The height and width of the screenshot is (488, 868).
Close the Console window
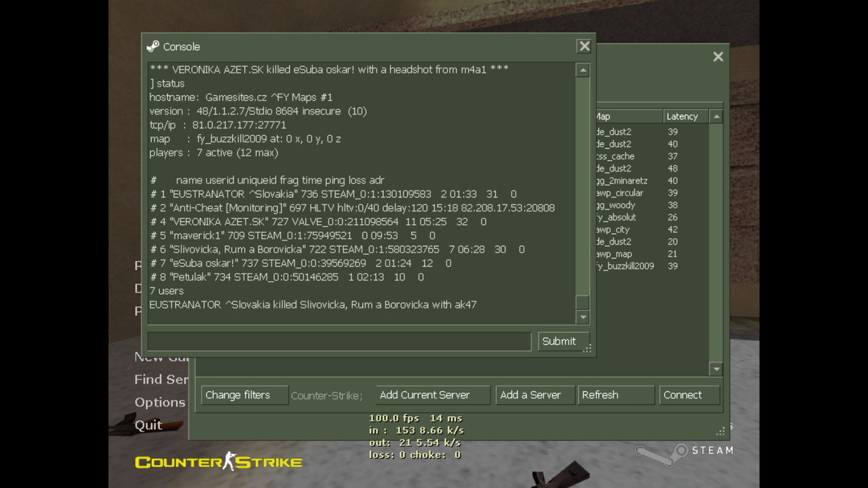(x=584, y=46)
